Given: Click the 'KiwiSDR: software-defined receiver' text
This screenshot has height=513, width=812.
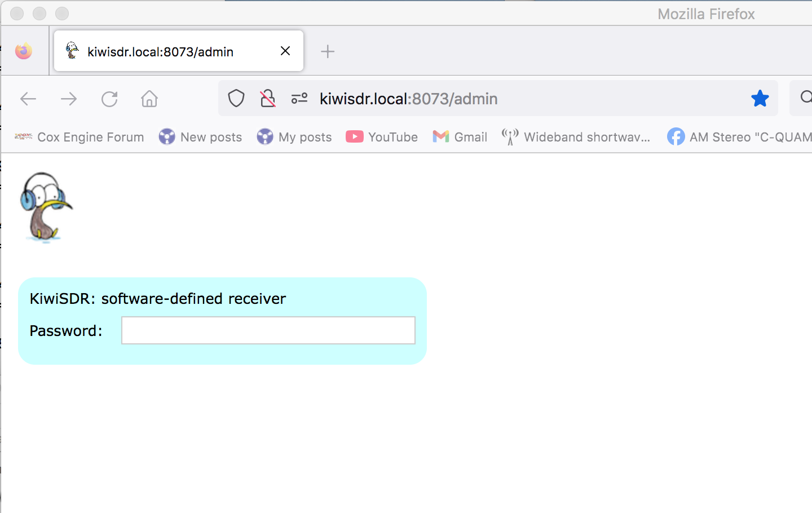Looking at the screenshot, I should [158, 298].
